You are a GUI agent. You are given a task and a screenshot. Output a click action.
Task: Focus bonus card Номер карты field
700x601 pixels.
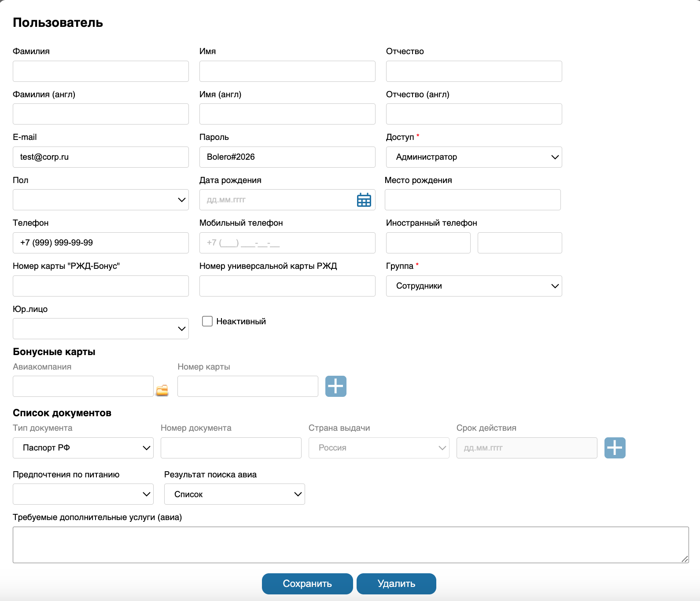coord(248,386)
